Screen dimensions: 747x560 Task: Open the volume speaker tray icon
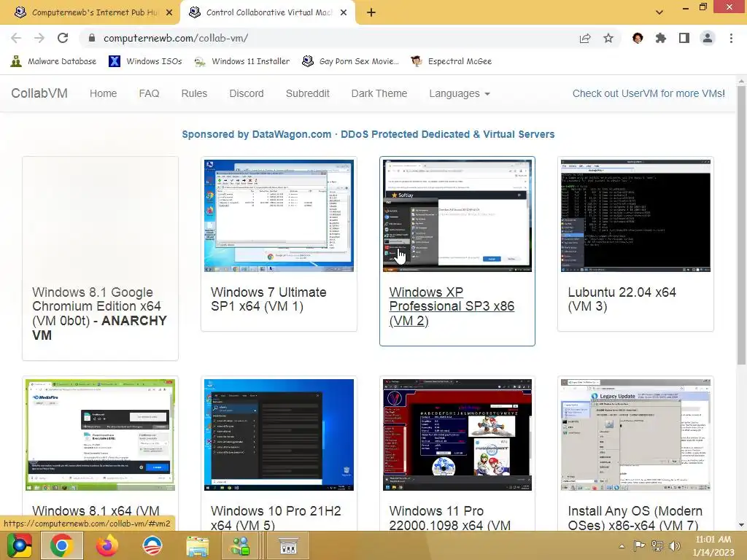pyautogui.click(x=675, y=546)
